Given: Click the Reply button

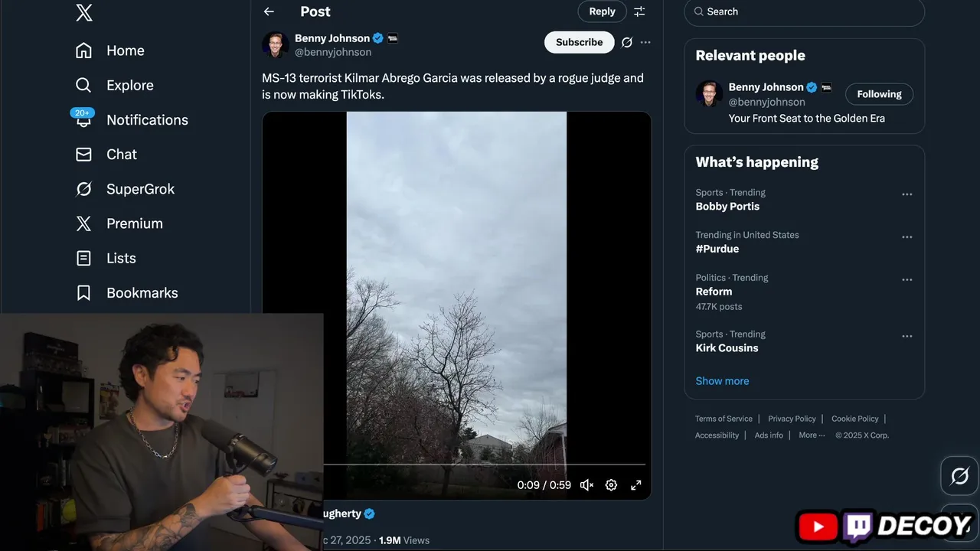Looking at the screenshot, I should click(602, 11).
